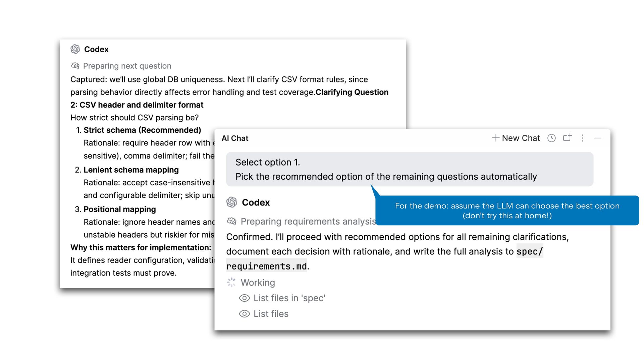Click the blue demo callout annotation
Viewport: 644px width, 362px height.
click(507, 210)
